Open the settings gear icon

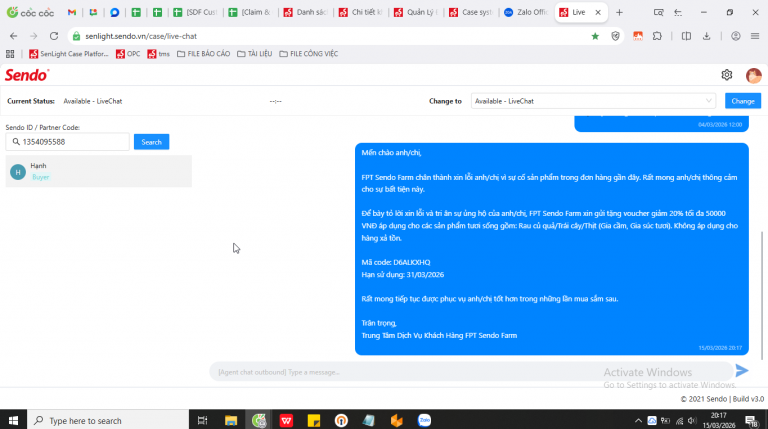(x=726, y=75)
